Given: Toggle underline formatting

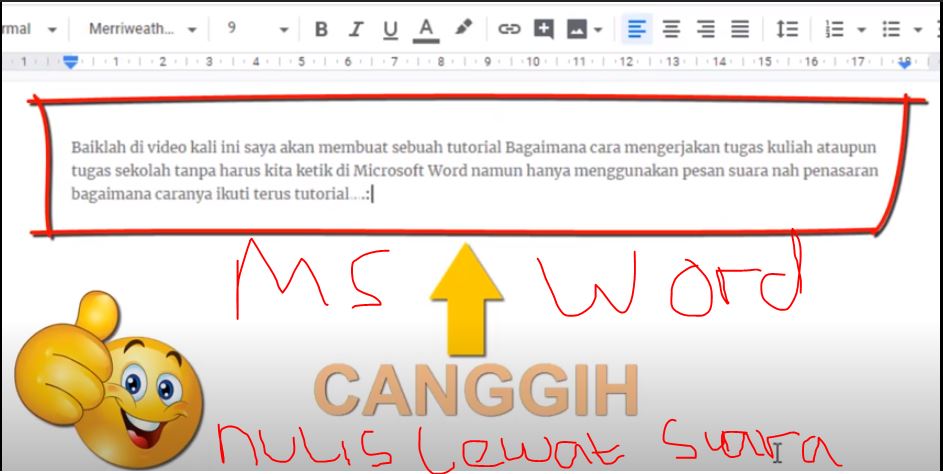Looking at the screenshot, I should pyautogui.click(x=391, y=29).
